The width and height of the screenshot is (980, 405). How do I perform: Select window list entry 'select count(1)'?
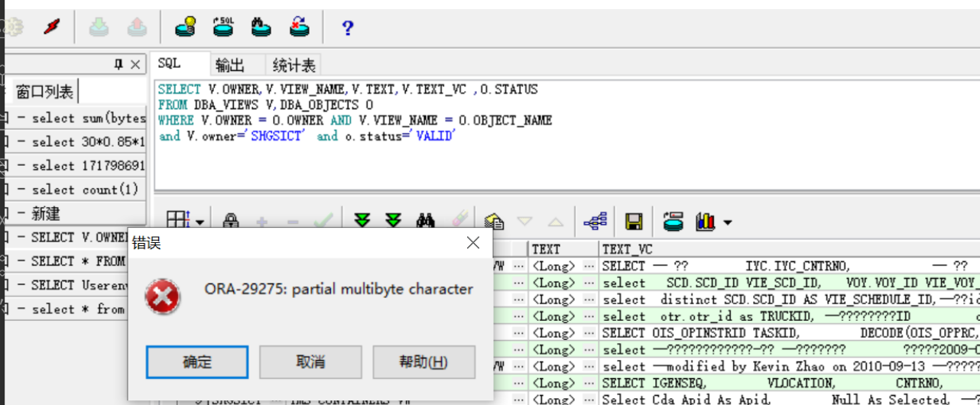click(x=75, y=190)
